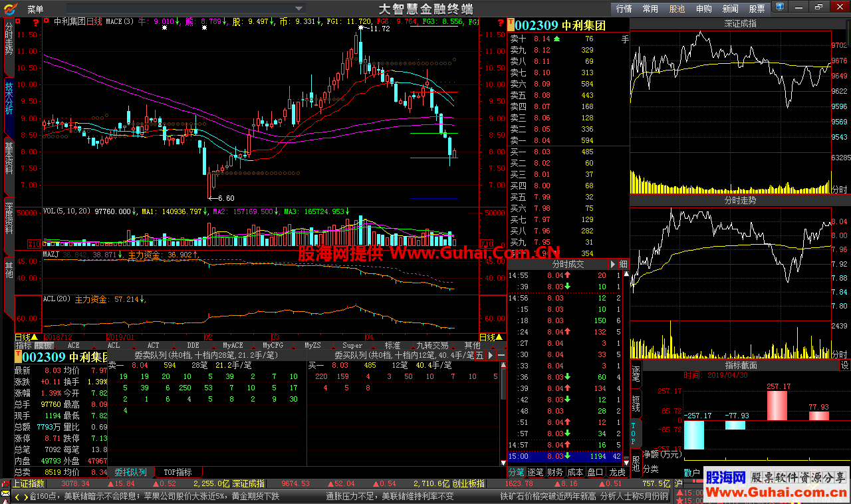Select the Super indicator tab
This screenshot has width=851, height=504.
[x=352, y=346]
